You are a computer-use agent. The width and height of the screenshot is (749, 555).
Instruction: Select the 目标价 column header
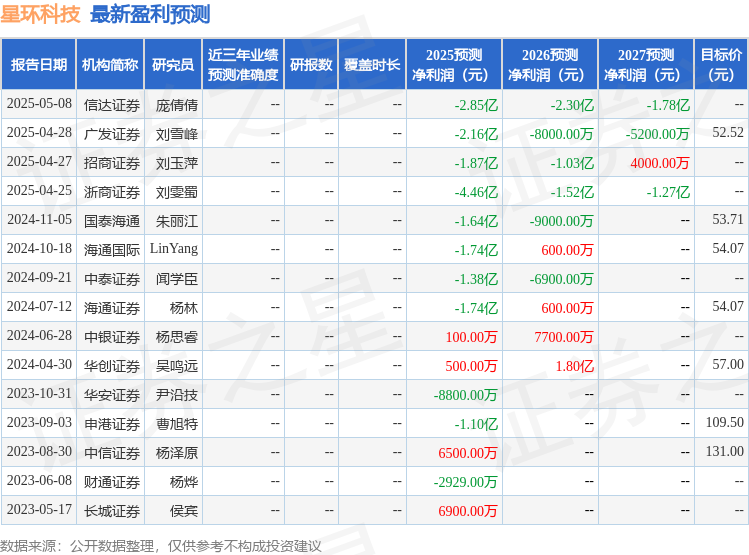point(721,65)
